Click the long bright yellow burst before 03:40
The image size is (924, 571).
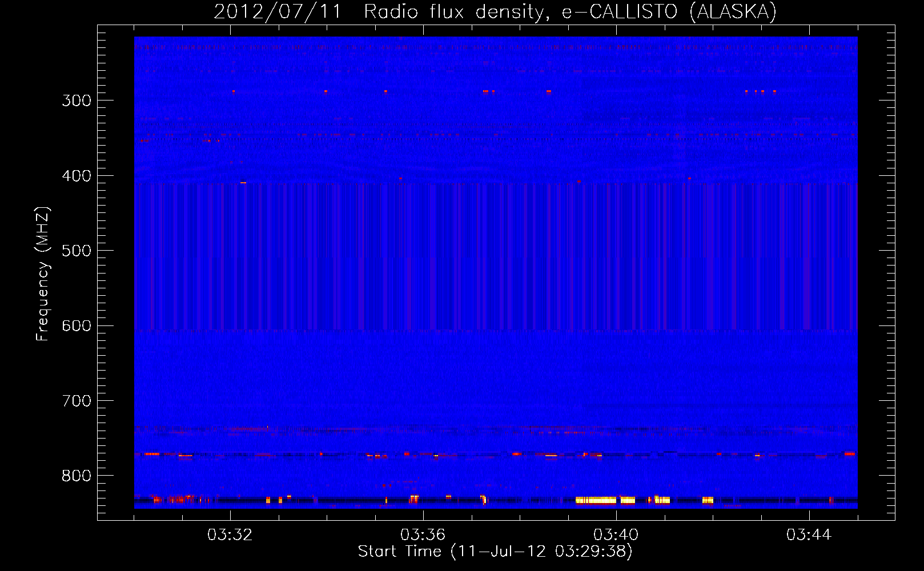596,500
